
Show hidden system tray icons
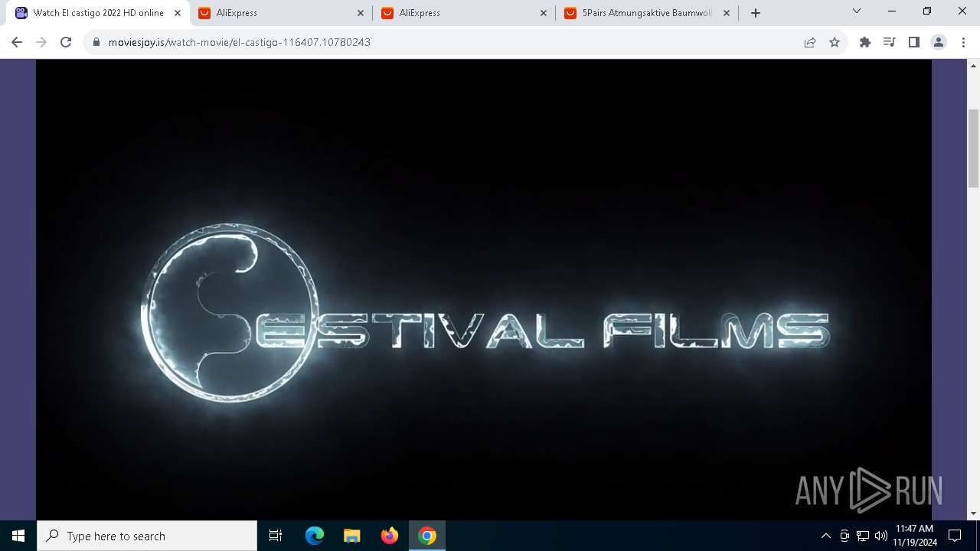point(825,536)
